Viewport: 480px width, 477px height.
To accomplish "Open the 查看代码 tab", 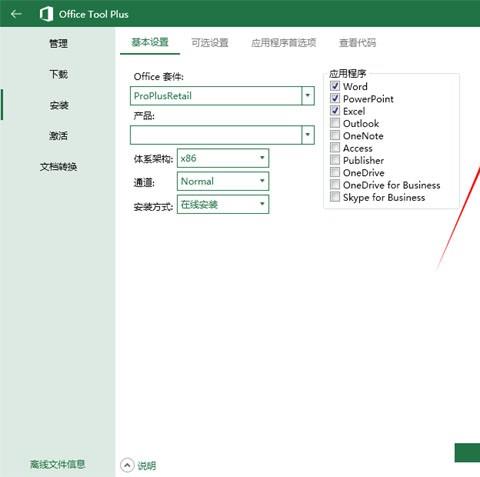I will [357, 43].
